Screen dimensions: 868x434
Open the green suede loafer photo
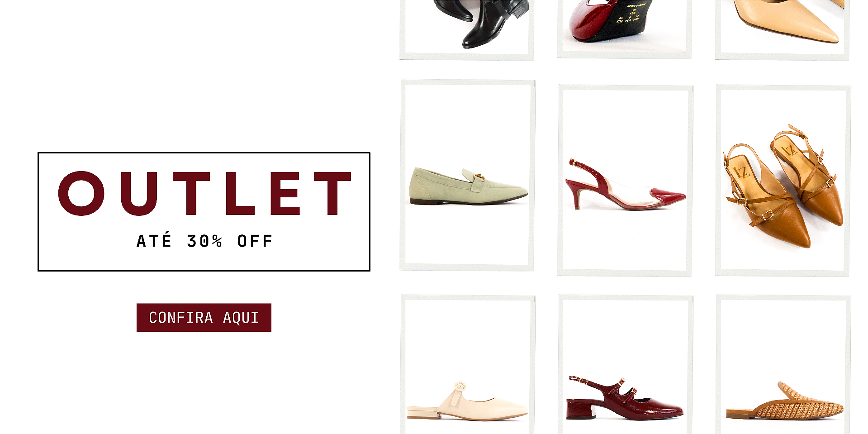[x=467, y=175]
